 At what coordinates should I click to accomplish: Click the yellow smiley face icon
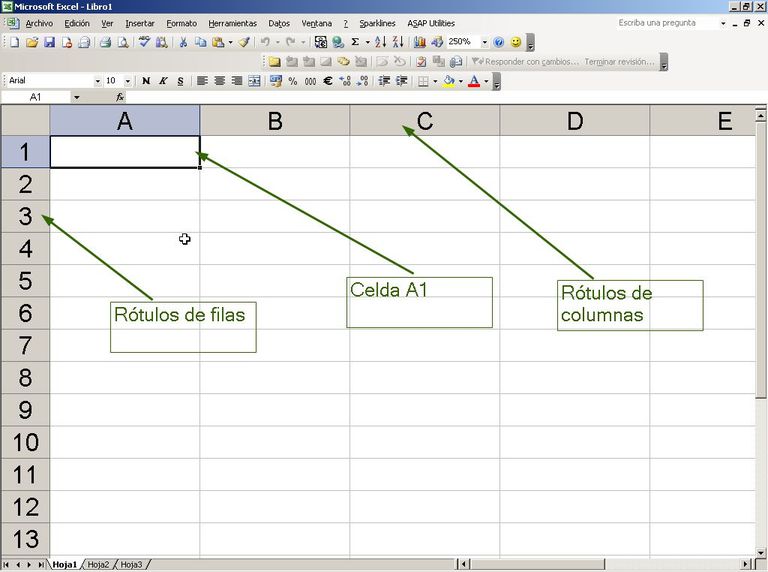[x=516, y=42]
